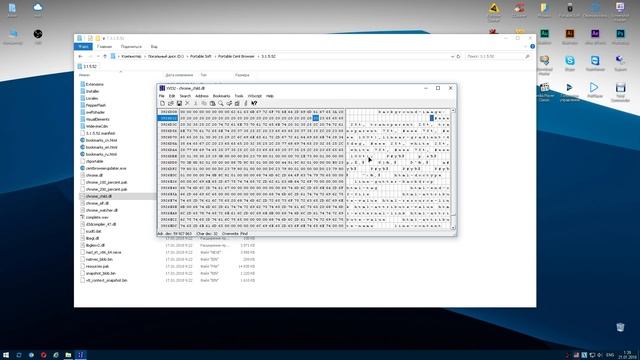Open Tools menu in XVI32
The height and width of the screenshot is (360, 640).
tap(239, 96)
